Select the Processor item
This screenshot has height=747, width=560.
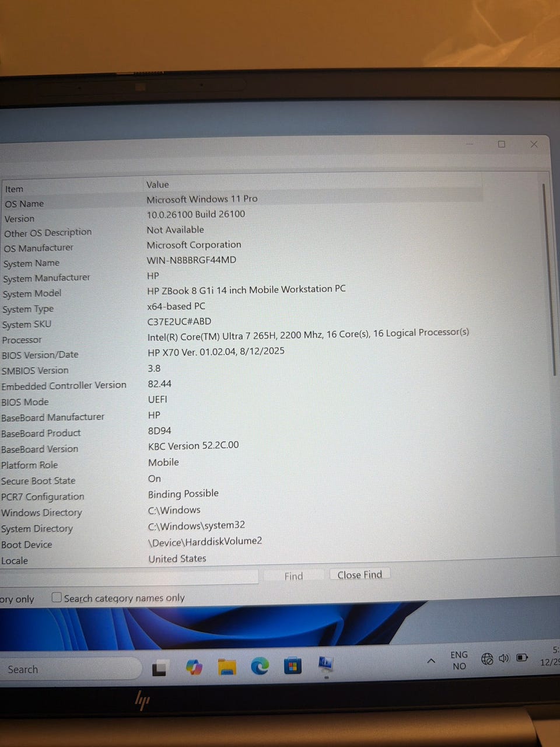[22, 340]
